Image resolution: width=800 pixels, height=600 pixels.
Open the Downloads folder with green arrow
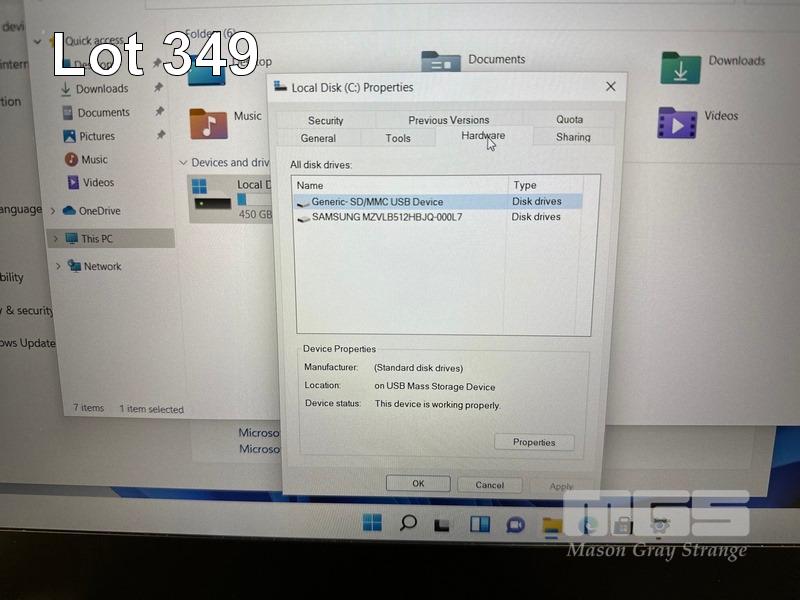click(x=680, y=67)
